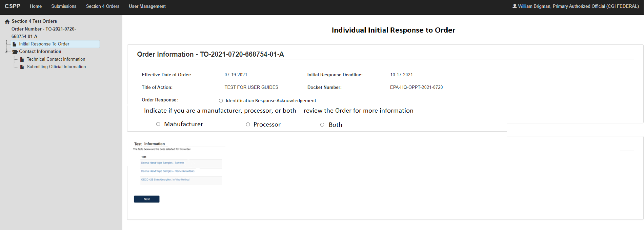The height and width of the screenshot is (230, 644).
Task: Pick the Both radio option
Action: [x=322, y=125]
